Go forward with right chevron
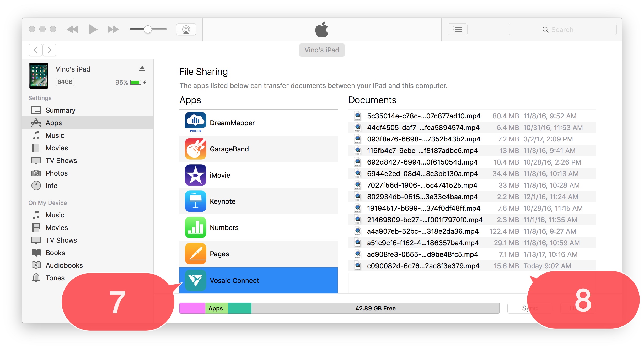Image resolution: width=644 pixels, height=349 pixels. click(x=49, y=50)
